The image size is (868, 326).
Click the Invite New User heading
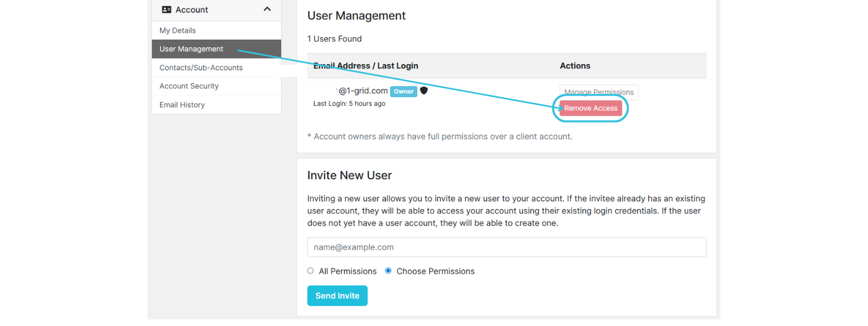pos(349,175)
